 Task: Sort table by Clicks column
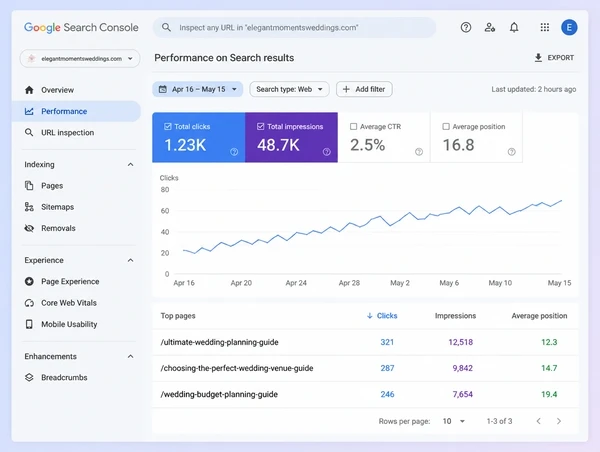[382, 316]
